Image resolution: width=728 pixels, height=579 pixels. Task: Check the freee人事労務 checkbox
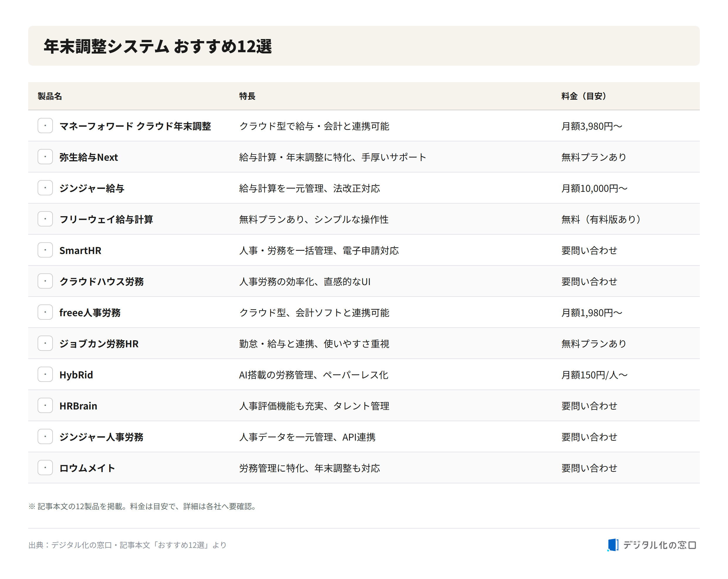click(45, 312)
